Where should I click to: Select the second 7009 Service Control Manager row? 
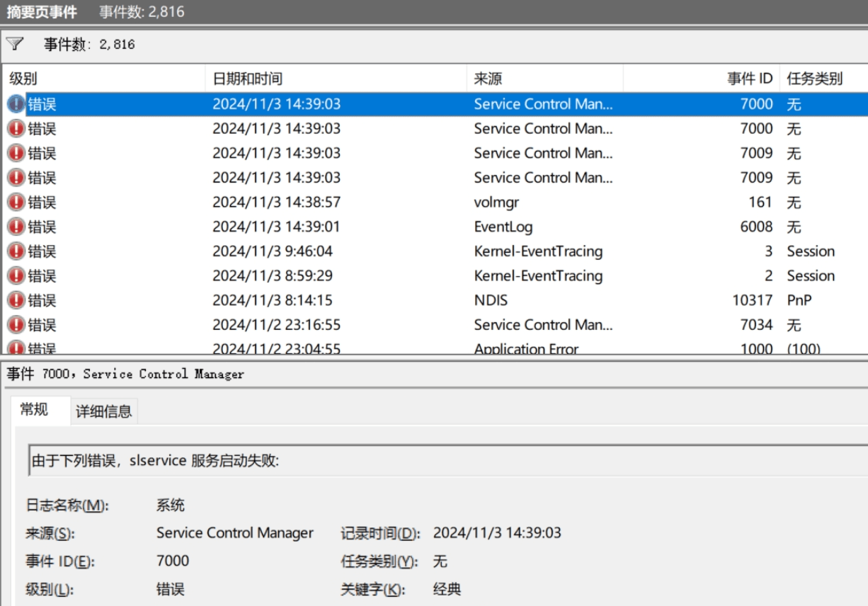tap(283, 177)
